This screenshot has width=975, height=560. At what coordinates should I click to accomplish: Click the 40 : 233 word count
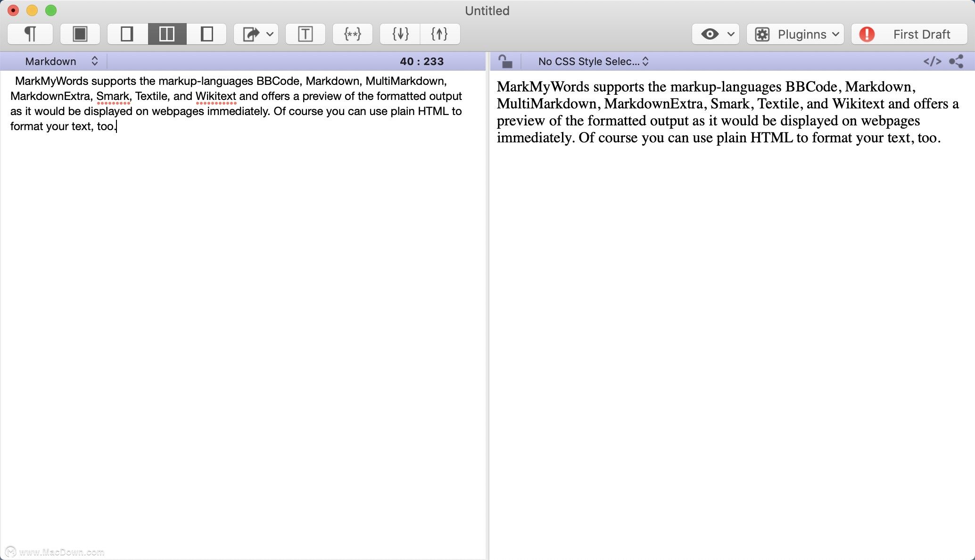pyautogui.click(x=421, y=61)
